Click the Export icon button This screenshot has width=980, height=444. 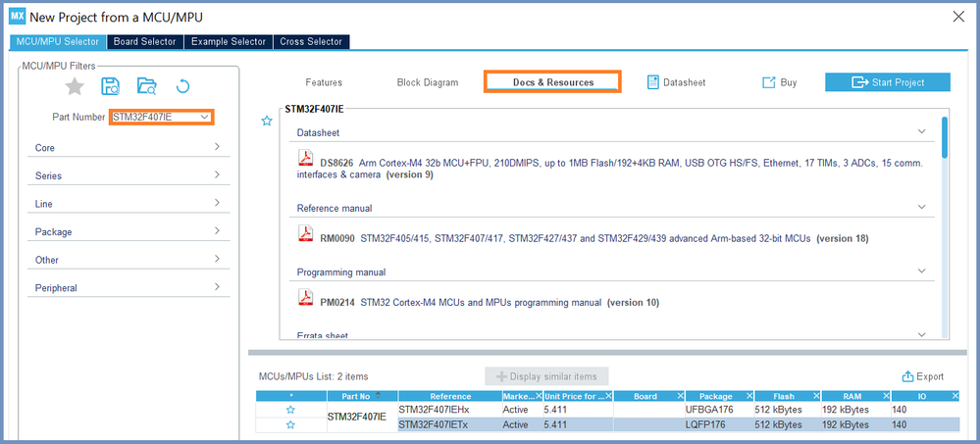coord(908,376)
